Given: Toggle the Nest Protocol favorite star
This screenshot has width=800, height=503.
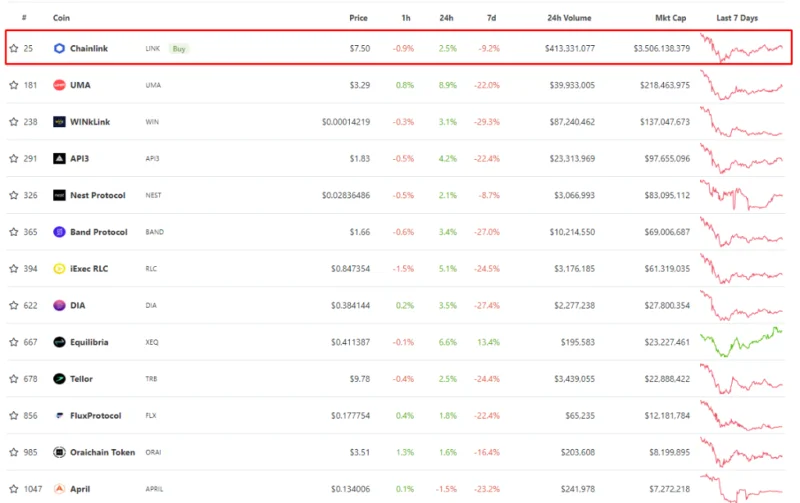Looking at the screenshot, I should pos(14,195).
